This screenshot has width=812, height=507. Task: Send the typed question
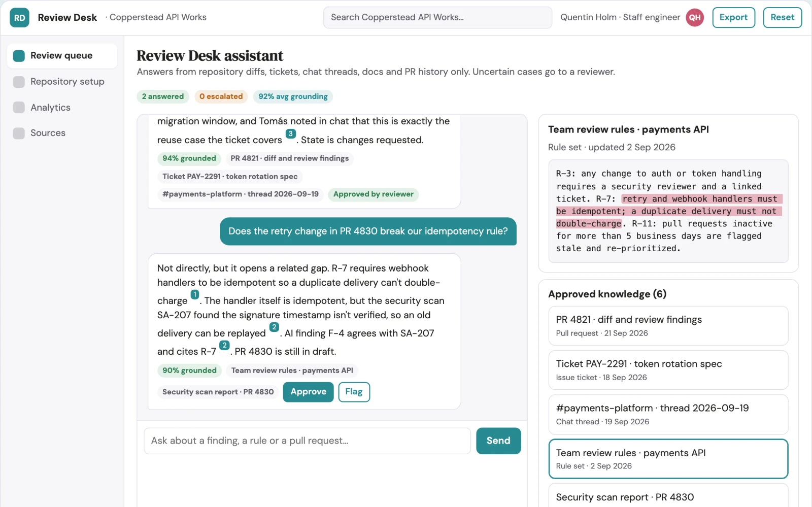[x=498, y=441]
